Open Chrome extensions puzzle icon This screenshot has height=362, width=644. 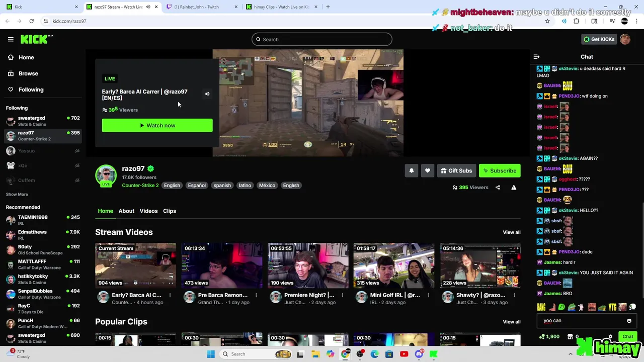click(x=577, y=21)
